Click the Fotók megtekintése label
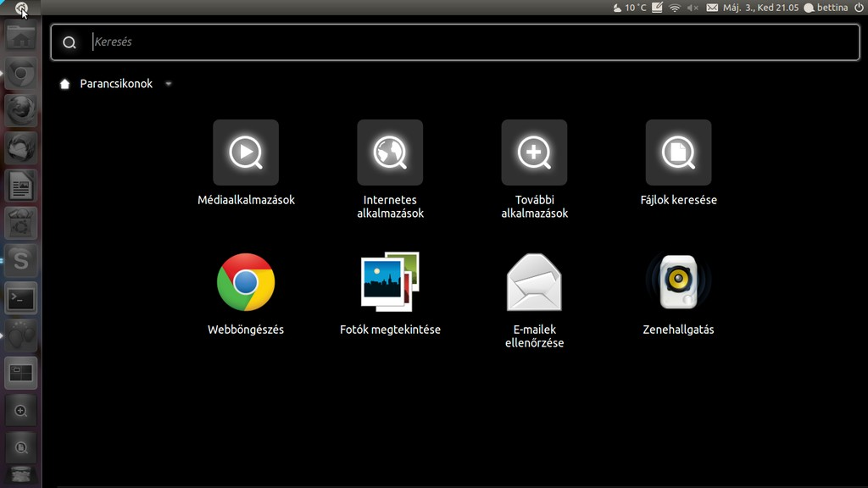This screenshot has width=868, height=488. click(x=390, y=330)
